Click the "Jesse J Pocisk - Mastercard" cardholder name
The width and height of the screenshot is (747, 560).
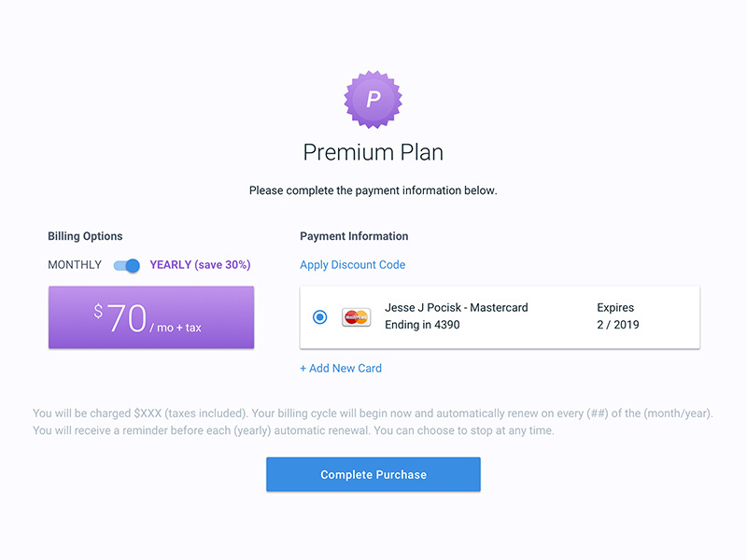(x=456, y=308)
